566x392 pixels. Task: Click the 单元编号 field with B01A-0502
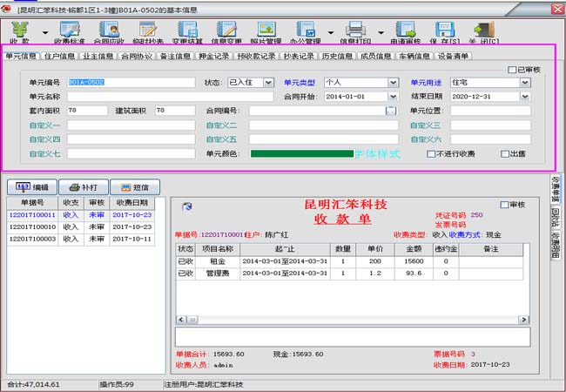point(131,83)
